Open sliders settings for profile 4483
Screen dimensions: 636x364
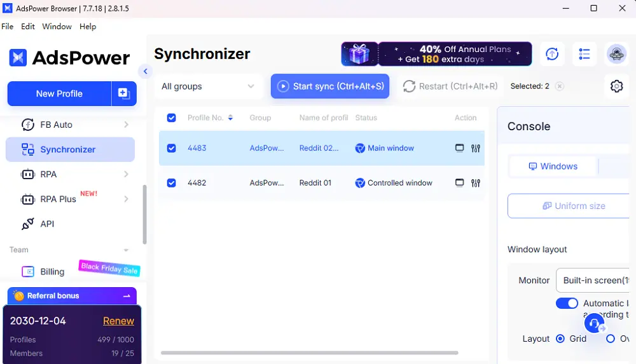pos(475,149)
